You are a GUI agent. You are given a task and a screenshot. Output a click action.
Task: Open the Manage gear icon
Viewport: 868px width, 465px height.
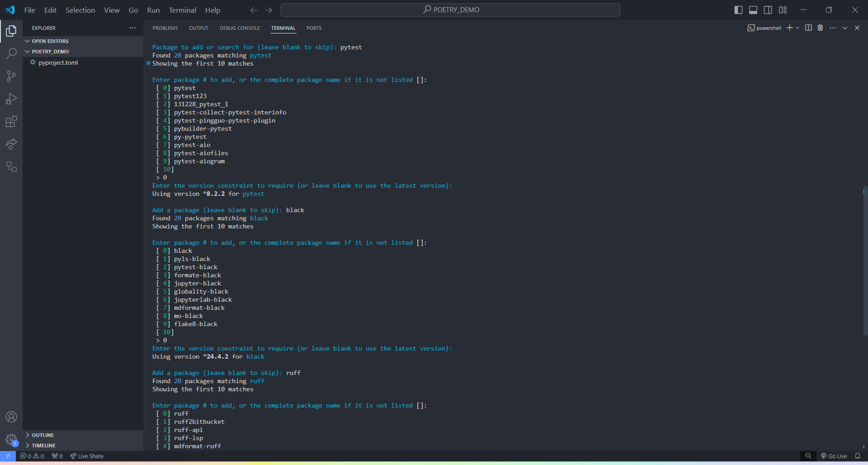[11, 440]
